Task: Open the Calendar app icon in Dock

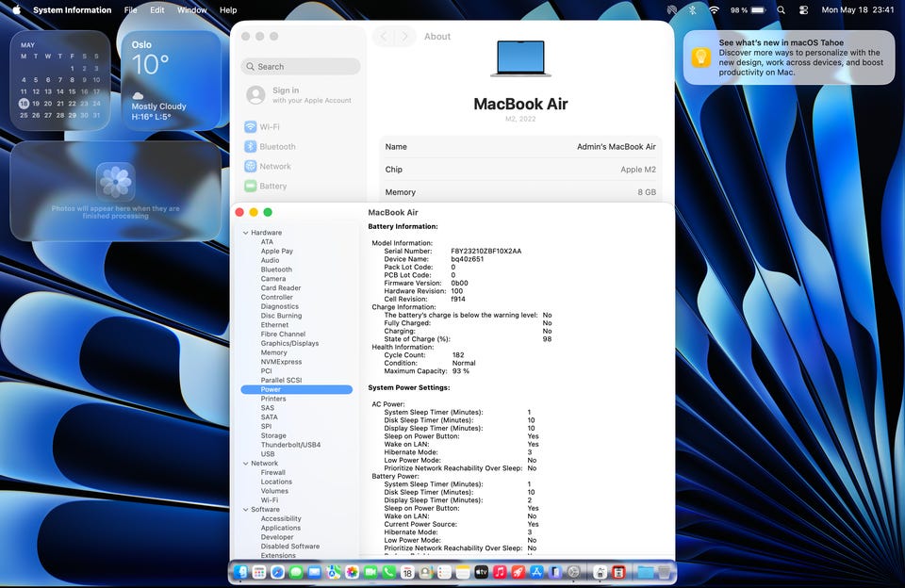Action: (407, 572)
